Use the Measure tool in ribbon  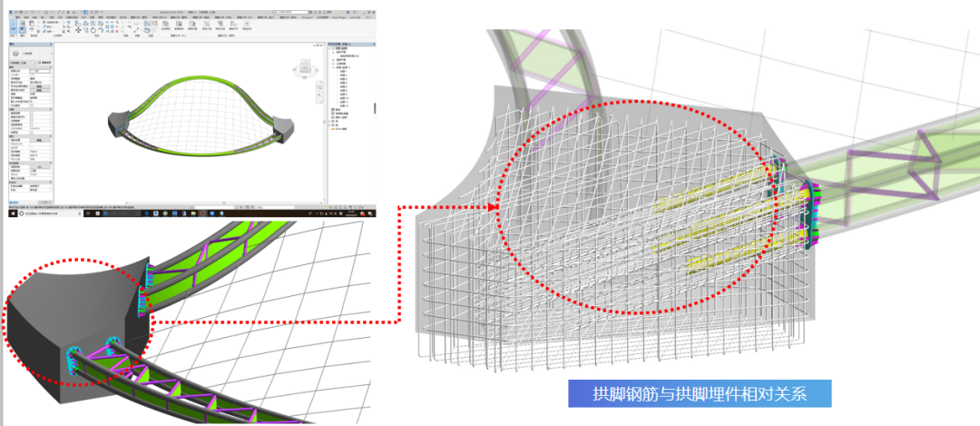[136, 30]
